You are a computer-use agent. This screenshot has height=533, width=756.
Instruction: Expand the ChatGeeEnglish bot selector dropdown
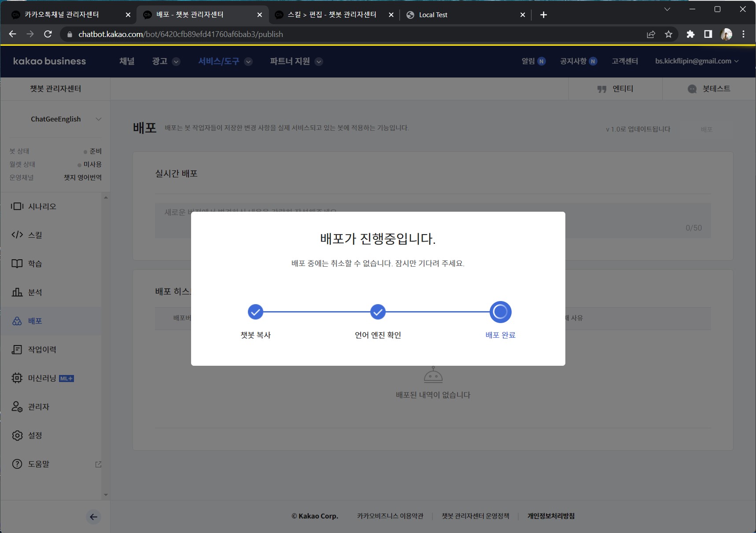(99, 119)
